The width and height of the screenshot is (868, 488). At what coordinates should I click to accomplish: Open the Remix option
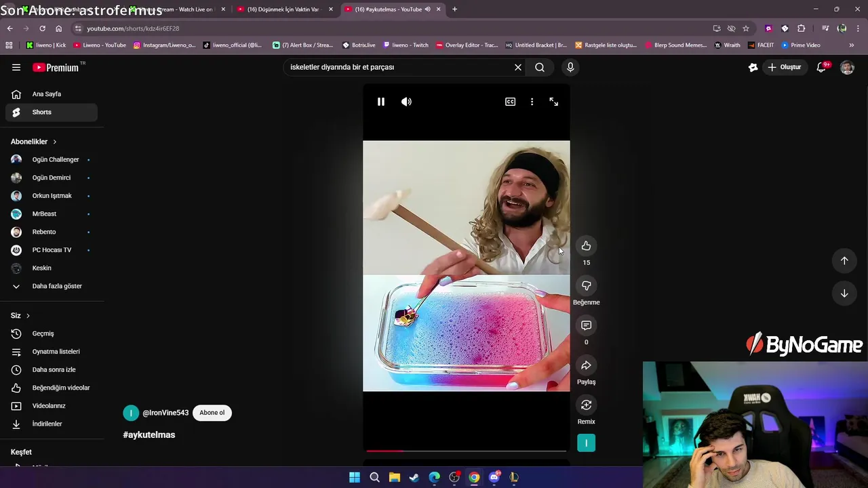(x=586, y=405)
